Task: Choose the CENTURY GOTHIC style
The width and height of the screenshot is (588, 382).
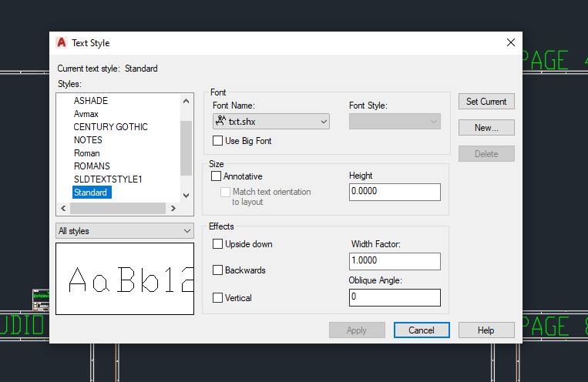Action: point(111,127)
